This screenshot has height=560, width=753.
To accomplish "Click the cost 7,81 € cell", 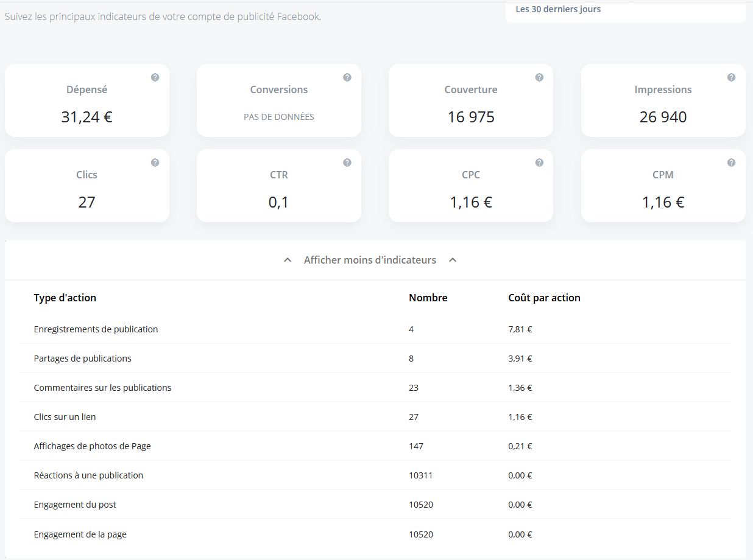I will point(520,329).
